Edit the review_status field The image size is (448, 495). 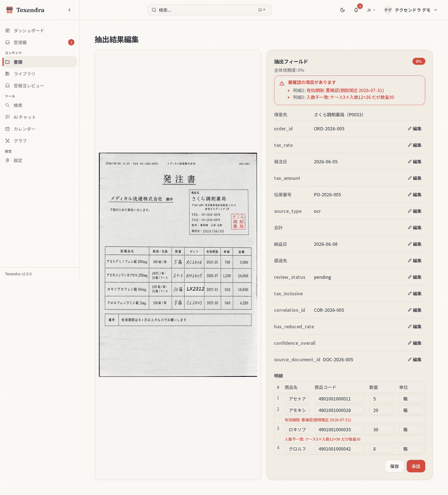click(415, 277)
